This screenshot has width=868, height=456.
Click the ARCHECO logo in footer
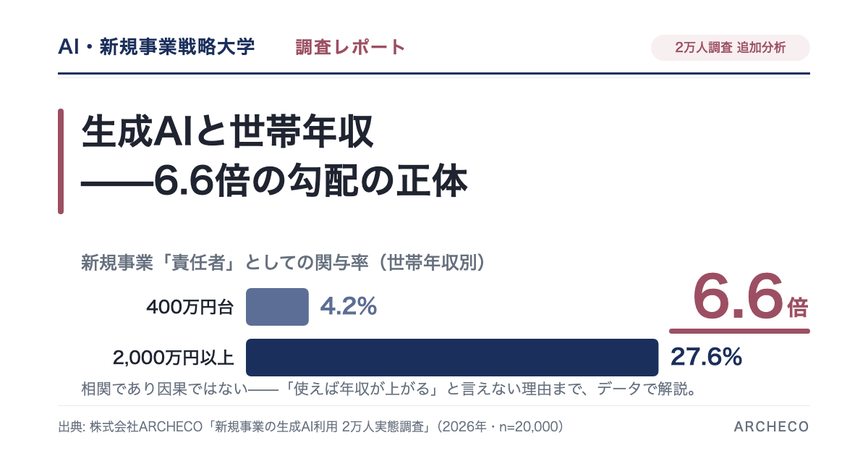772,427
